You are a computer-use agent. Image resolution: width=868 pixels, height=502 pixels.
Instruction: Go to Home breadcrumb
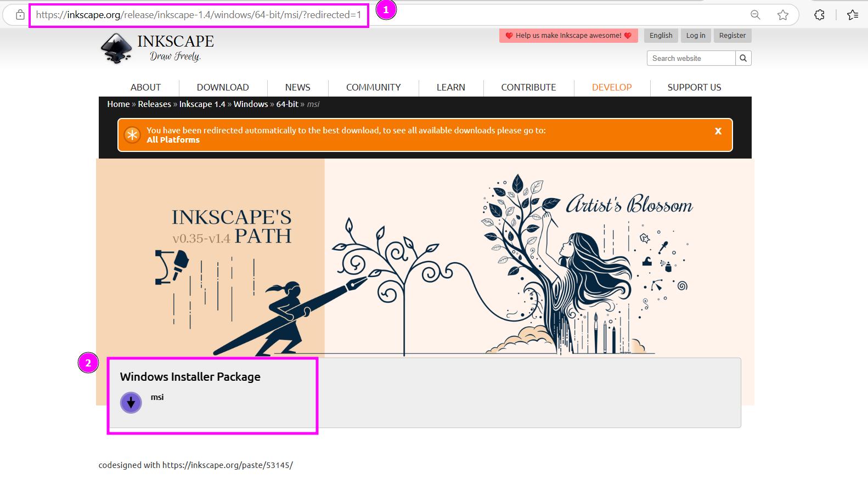coord(119,104)
